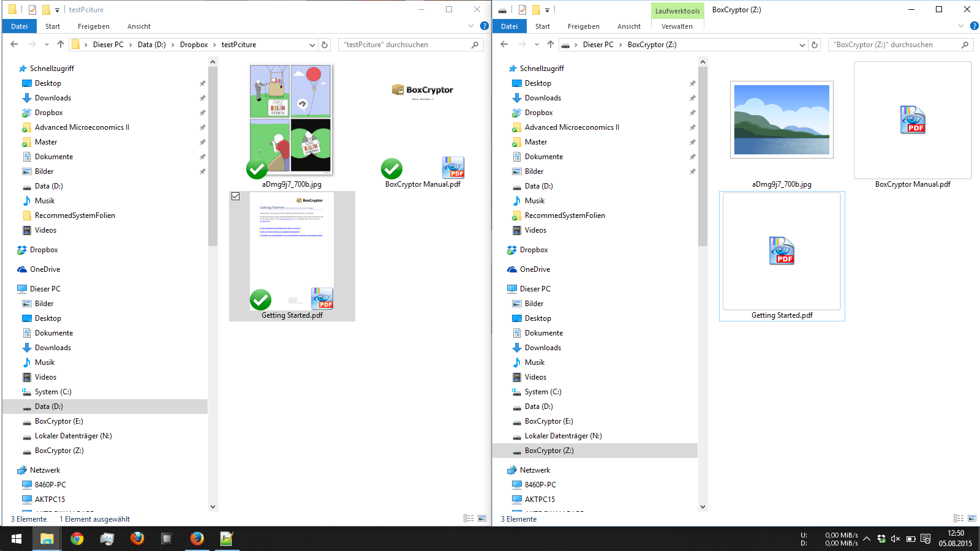Open the Datei tab in testPciture window

[20, 26]
